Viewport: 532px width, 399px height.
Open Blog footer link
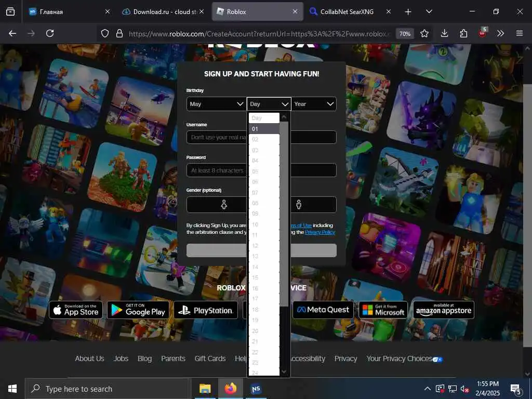[x=144, y=358]
